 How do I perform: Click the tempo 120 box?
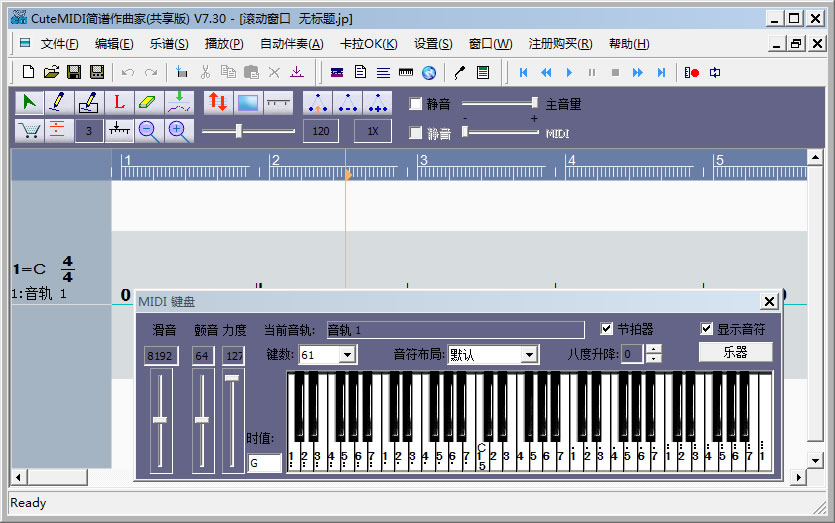(321, 131)
